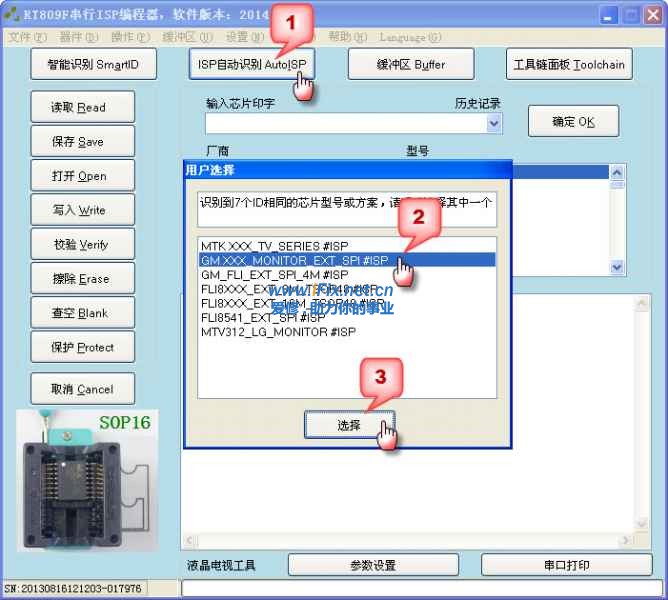Click scroll-down arrow in model list
668x600 pixels.
tap(617, 267)
